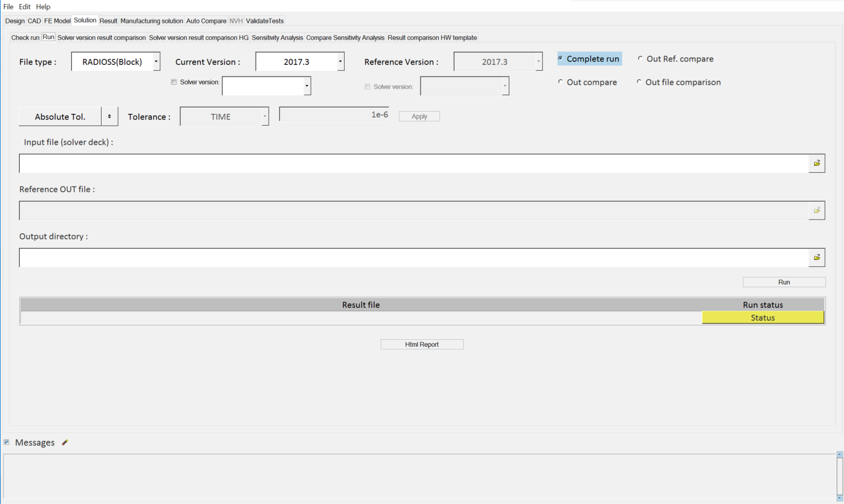This screenshot has height=504, width=844.
Task: Click the pencil icon beside Messages
Action: pyautogui.click(x=65, y=443)
